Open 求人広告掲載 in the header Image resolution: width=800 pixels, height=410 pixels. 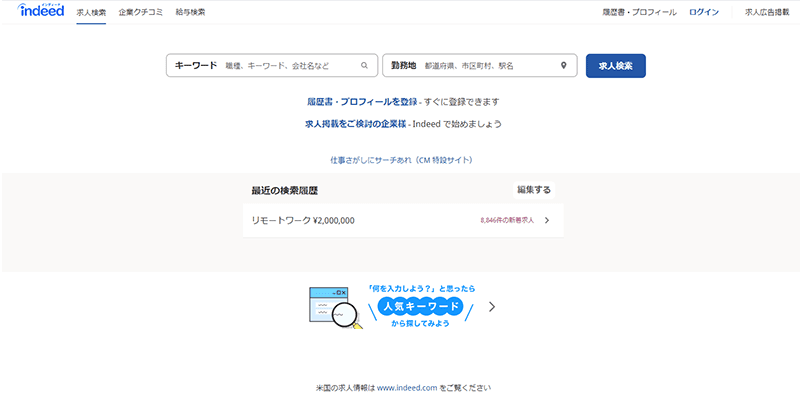tap(767, 12)
